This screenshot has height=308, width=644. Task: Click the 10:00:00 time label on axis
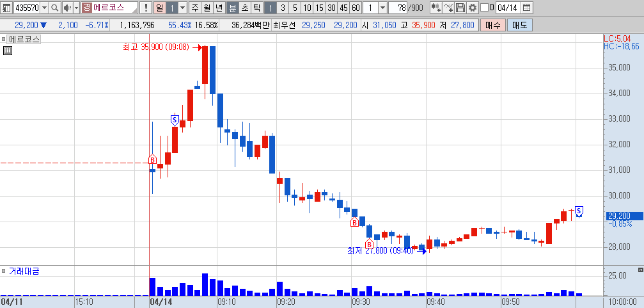coord(624,302)
